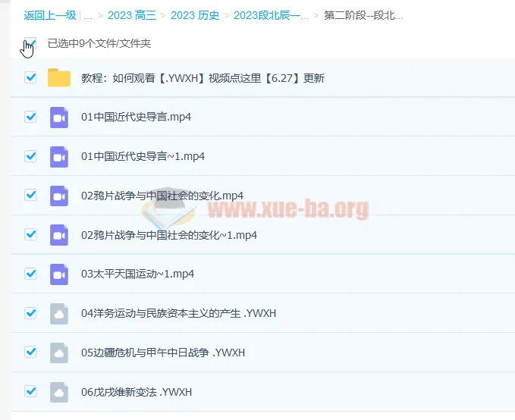
Task: Uncheck the 06戊戌维新变法 checkbox
Action: [30, 391]
